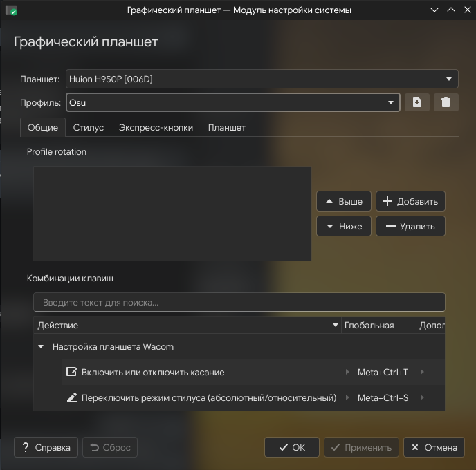
Task: Open the Планшет tab
Action: pyautogui.click(x=227, y=127)
